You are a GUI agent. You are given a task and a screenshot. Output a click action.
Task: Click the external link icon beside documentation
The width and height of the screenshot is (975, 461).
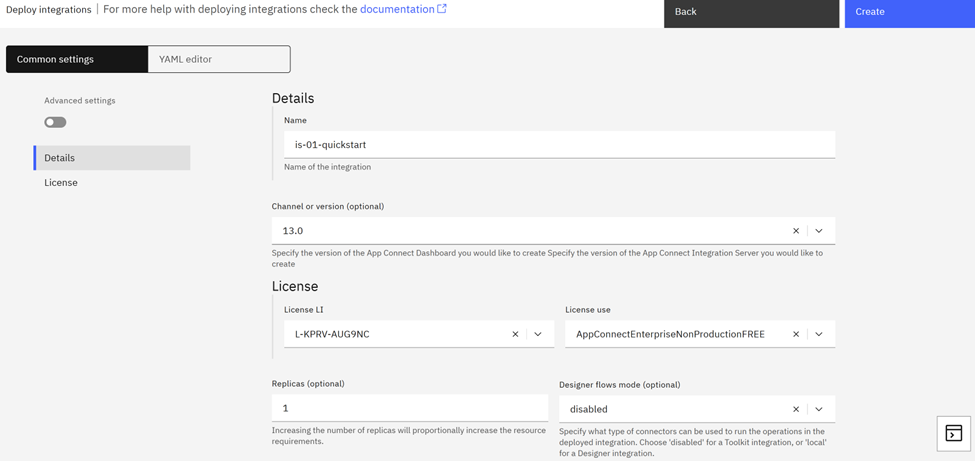tap(442, 9)
